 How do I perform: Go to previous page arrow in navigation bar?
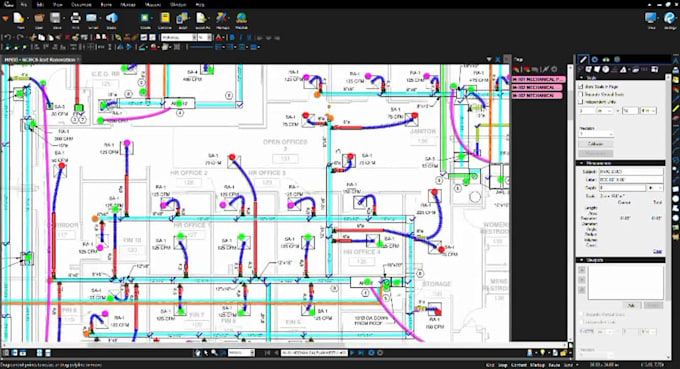pos(276,353)
